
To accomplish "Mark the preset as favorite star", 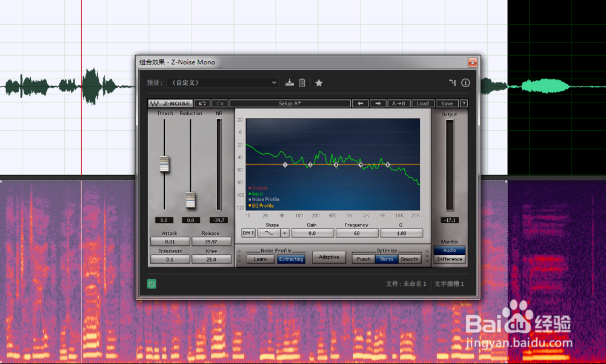I will pyautogui.click(x=319, y=83).
